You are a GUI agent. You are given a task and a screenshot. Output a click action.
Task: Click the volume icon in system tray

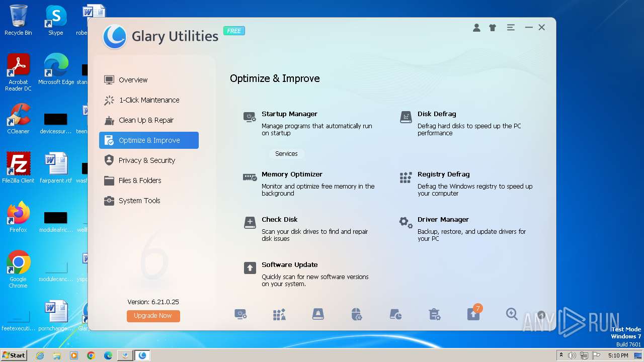572,355
